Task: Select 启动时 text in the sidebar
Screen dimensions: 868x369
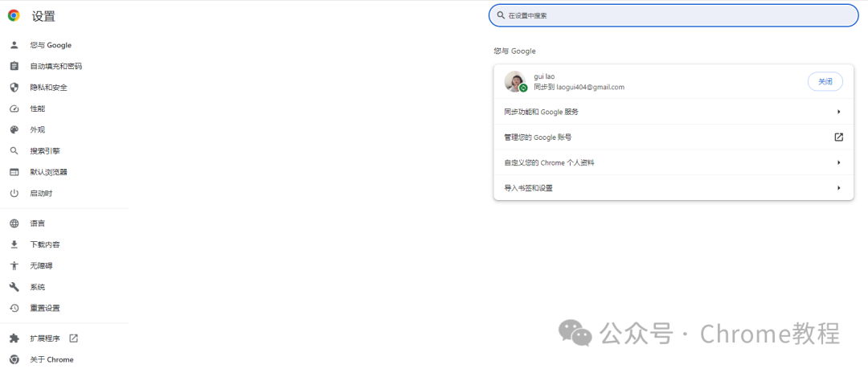Action: [41, 194]
